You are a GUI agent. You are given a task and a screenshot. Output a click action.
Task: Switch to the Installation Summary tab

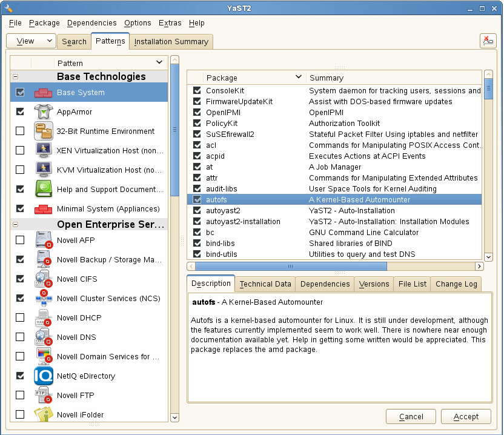coord(171,42)
